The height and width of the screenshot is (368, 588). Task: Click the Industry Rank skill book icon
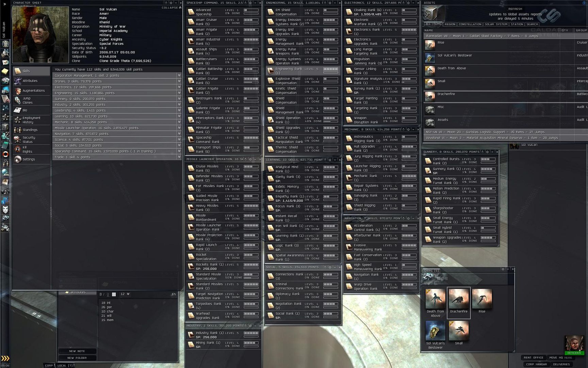[x=191, y=335]
